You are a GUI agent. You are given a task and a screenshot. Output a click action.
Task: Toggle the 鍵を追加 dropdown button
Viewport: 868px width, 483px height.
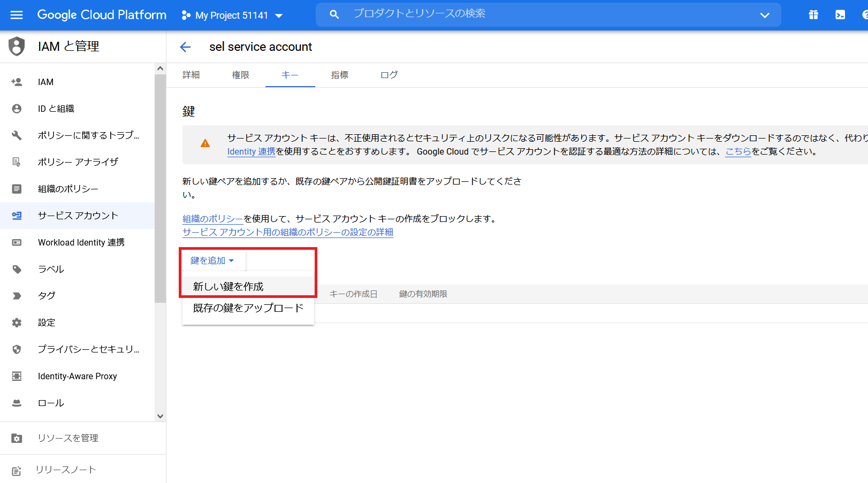(213, 260)
